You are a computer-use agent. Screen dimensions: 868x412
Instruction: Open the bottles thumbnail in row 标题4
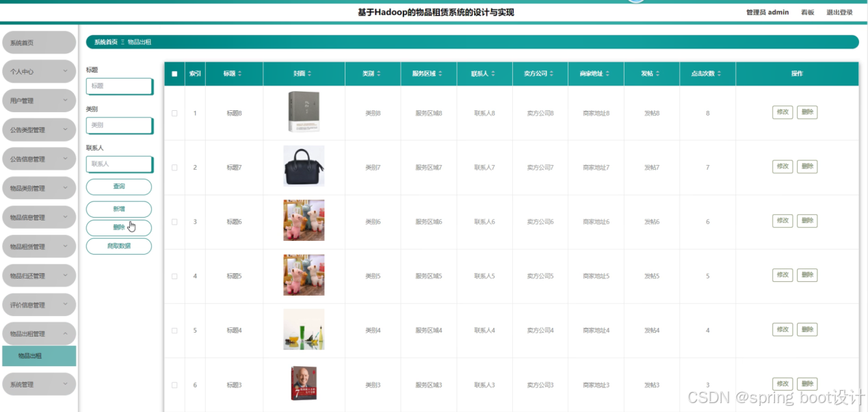pos(304,329)
